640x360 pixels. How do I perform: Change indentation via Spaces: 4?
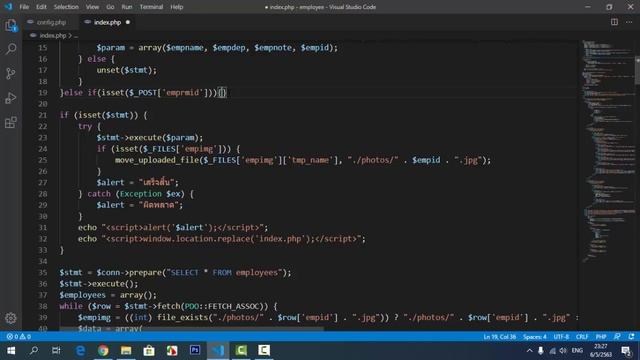535,337
